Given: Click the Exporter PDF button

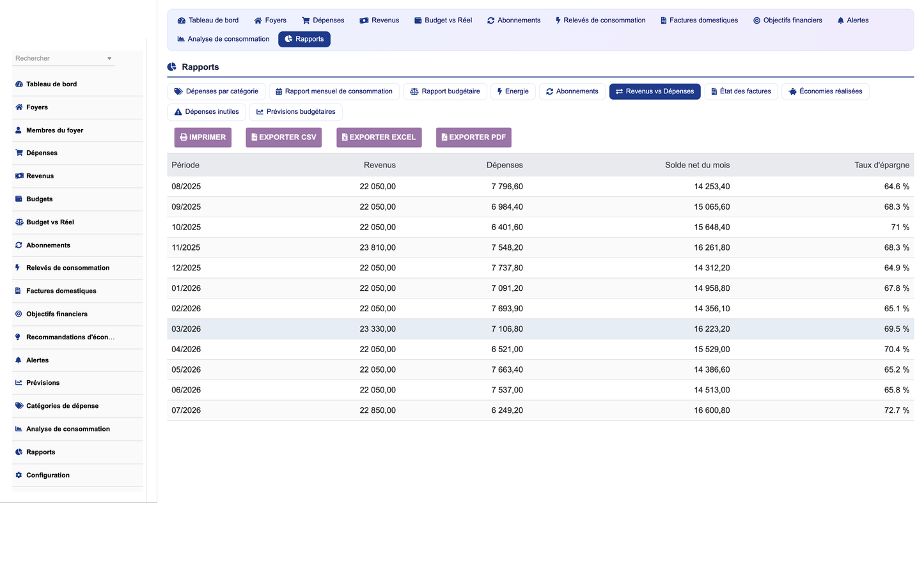Looking at the screenshot, I should pos(474,137).
